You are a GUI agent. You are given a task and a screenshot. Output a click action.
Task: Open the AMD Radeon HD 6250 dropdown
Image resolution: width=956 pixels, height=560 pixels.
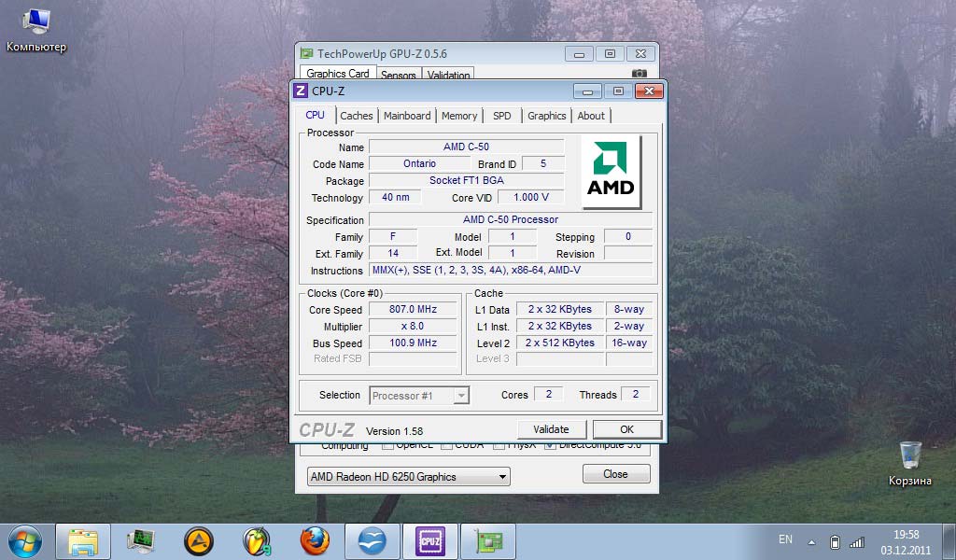[409, 476]
